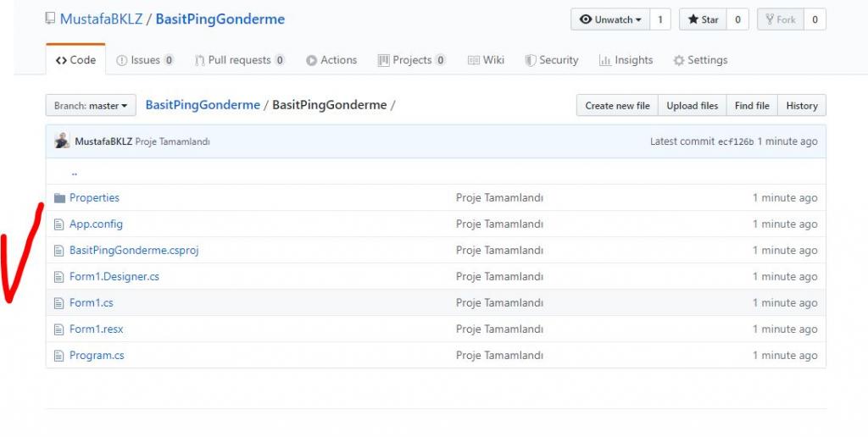Click the file icon beside Program.cs
Screen dimensions: 868x437
click(x=58, y=355)
